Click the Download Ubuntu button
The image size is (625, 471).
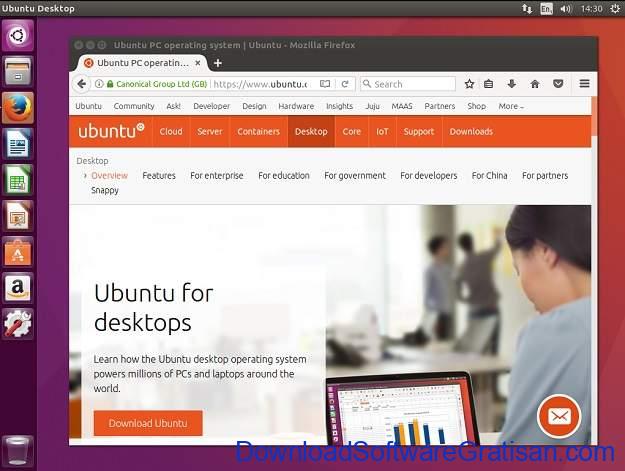tap(148, 423)
